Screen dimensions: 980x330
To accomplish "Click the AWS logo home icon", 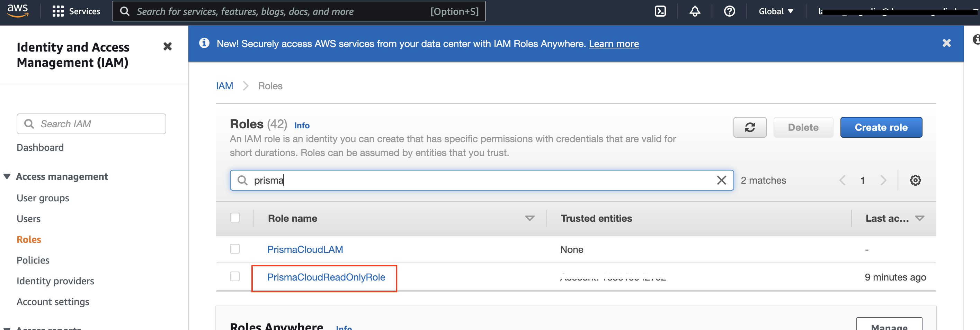I will [x=18, y=11].
